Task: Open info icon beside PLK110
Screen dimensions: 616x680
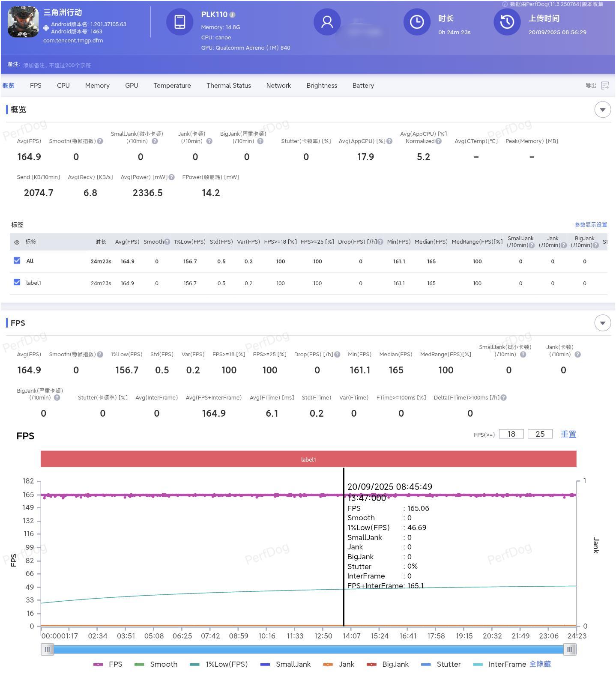Action: point(232,15)
